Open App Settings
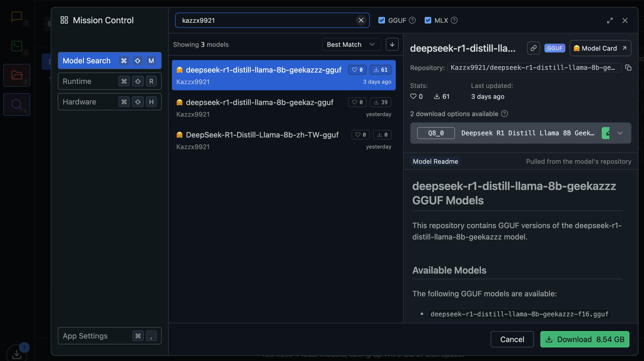Screen dimensions: 644x361 (109, 336)
